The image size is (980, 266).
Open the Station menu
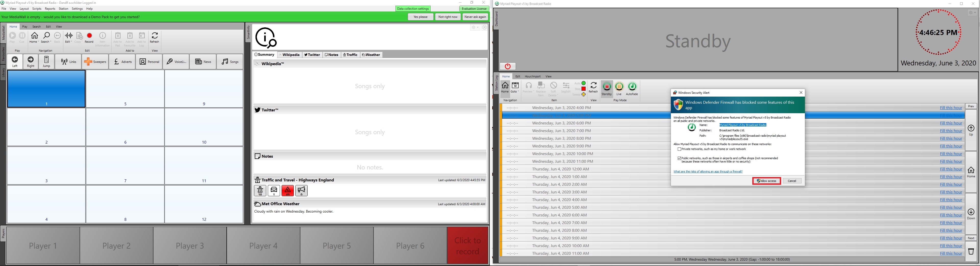click(x=64, y=9)
